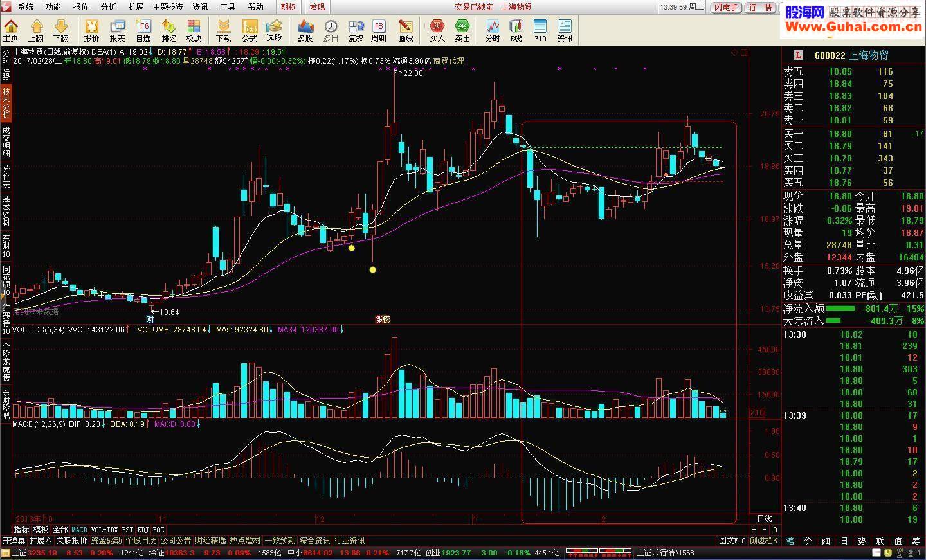Select the 价 price tab in right panel
Viewport: 926px width, 560px height.
point(808,541)
